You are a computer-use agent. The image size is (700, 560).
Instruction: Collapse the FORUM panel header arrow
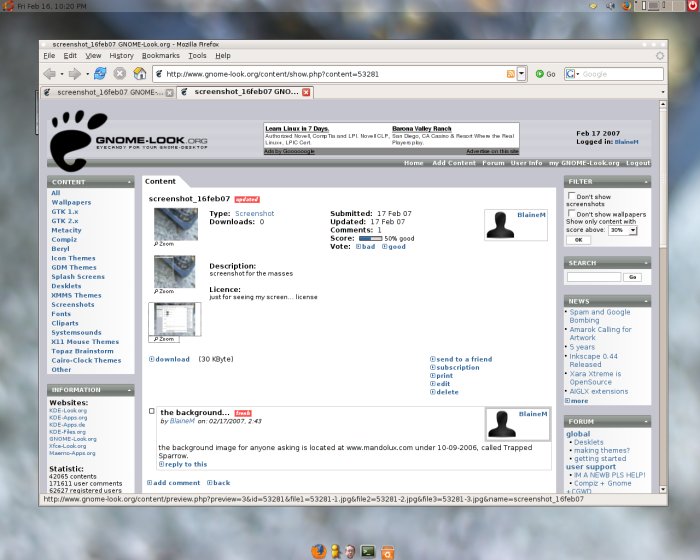point(646,422)
